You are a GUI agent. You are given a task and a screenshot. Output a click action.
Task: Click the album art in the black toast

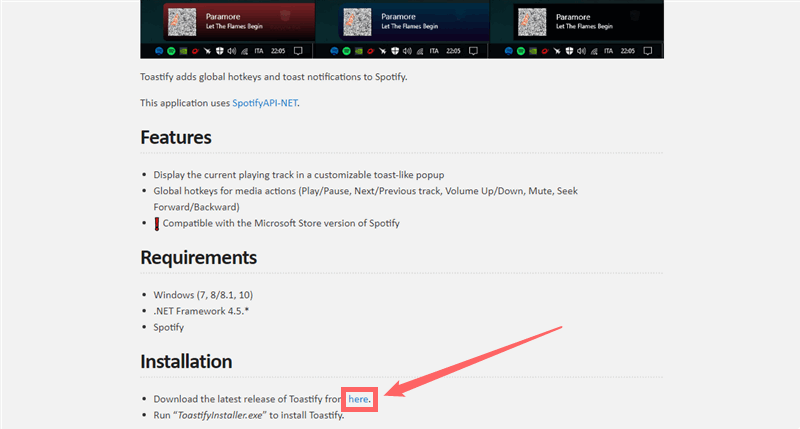(x=532, y=22)
